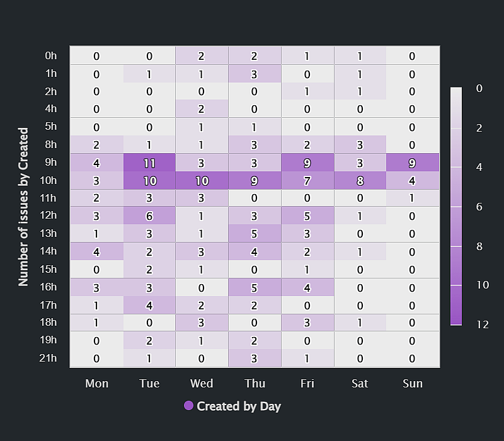504x441 pixels.
Task: Click the Fri 16h cell showing 4
Action: pos(307,287)
